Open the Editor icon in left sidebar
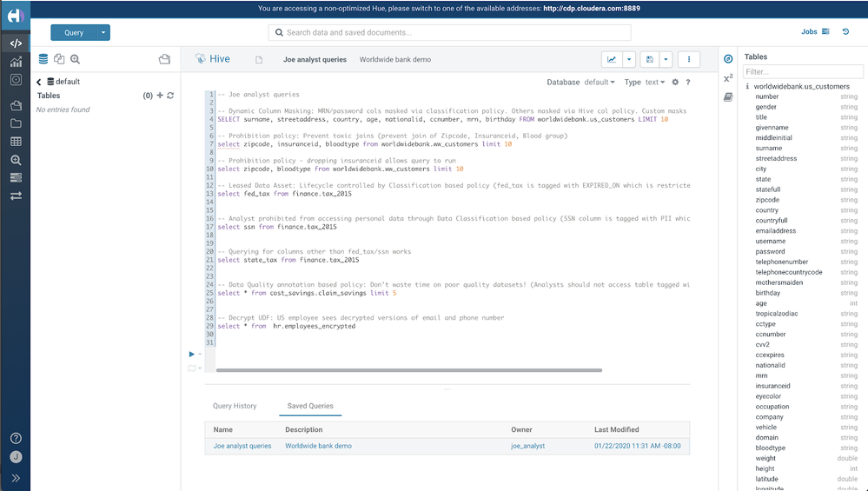868x491 pixels. [16, 43]
